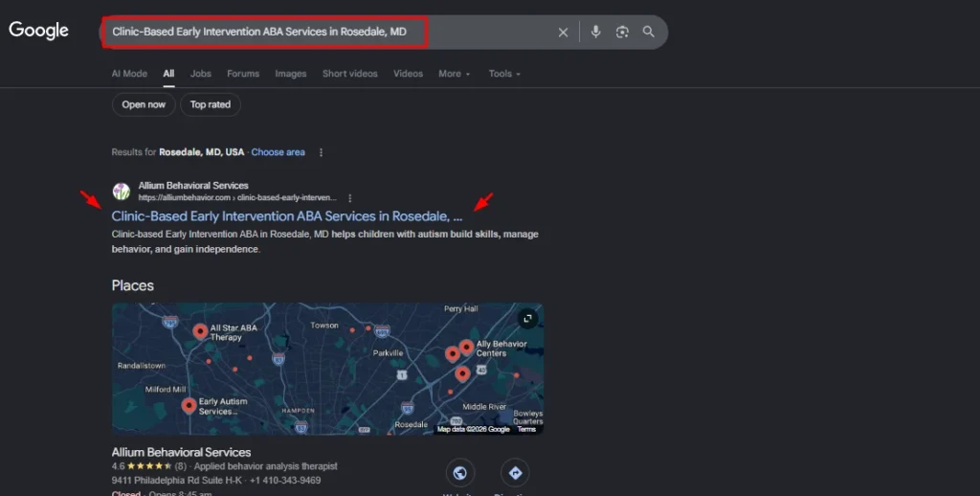The height and width of the screenshot is (496, 980).
Task: Open options dots beside Choose area
Action: [x=322, y=152]
